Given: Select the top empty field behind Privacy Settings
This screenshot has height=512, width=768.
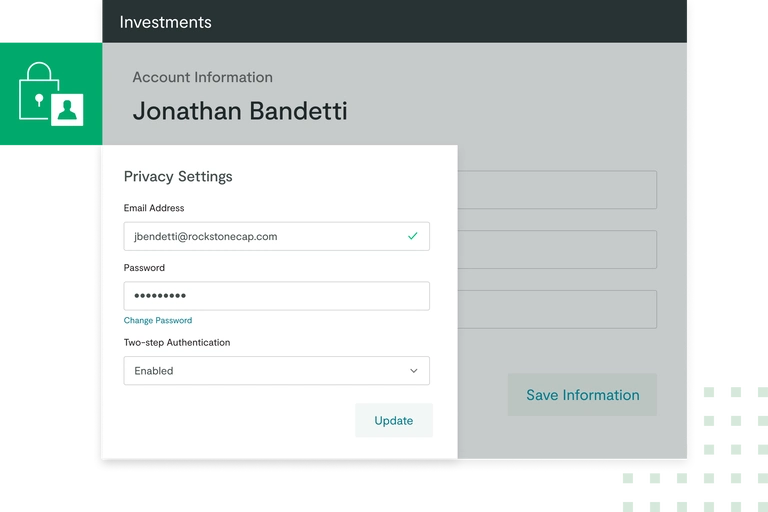Looking at the screenshot, I should point(557,189).
